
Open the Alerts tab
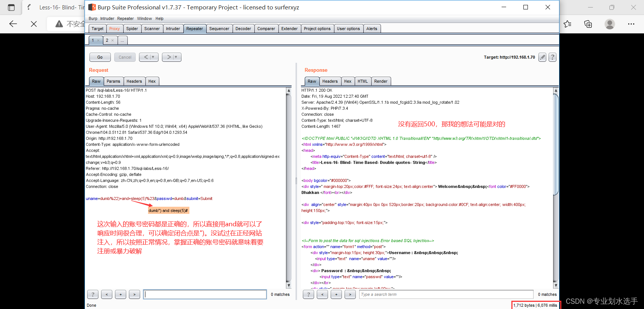(372, 29)
